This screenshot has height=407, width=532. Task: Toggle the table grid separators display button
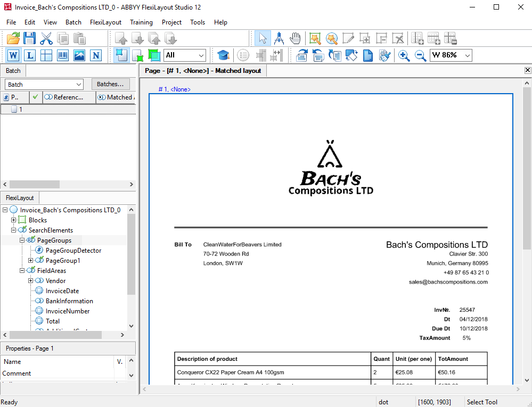(46, 55)
